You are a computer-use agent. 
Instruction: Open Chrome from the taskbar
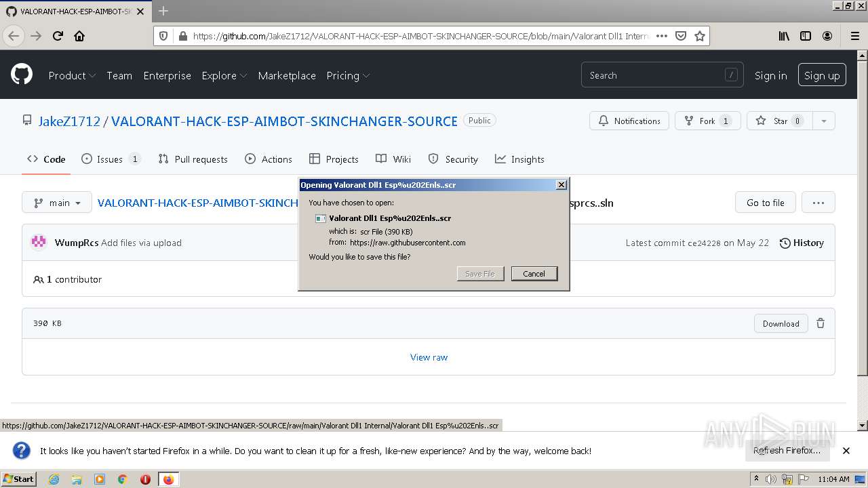pyautogui.click(x=123, y=479)
